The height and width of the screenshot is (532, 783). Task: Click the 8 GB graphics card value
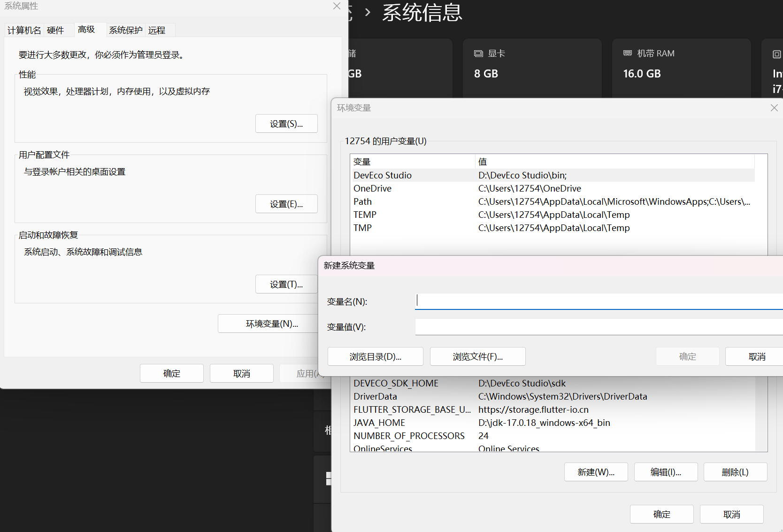[486, 74]
